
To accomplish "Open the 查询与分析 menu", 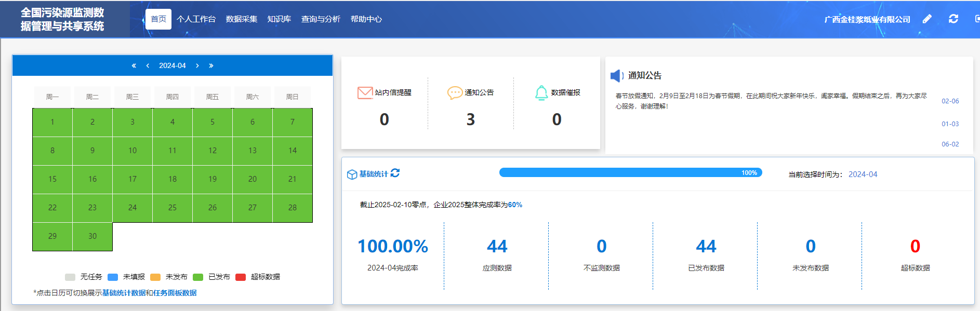I will click(x=321, y=19).
